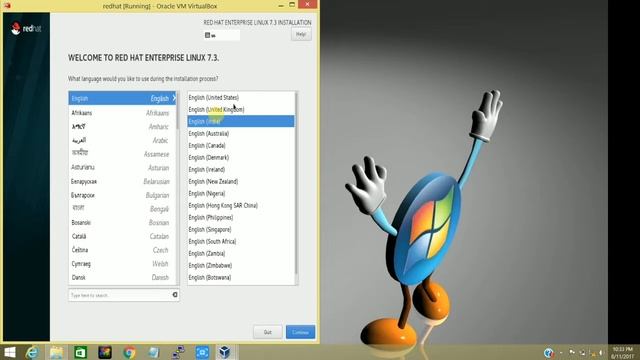Select Assamese in the language list
Image resolution: width=640 pixels, height=360 pixels.
pyautogui.click(x=122, y=154)
